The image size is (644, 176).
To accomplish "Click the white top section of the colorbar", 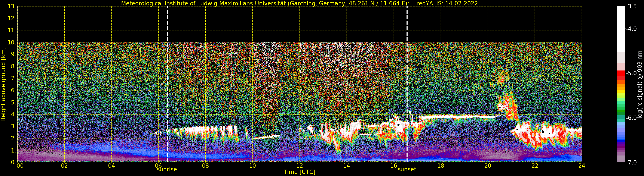I will click(621, 29).
